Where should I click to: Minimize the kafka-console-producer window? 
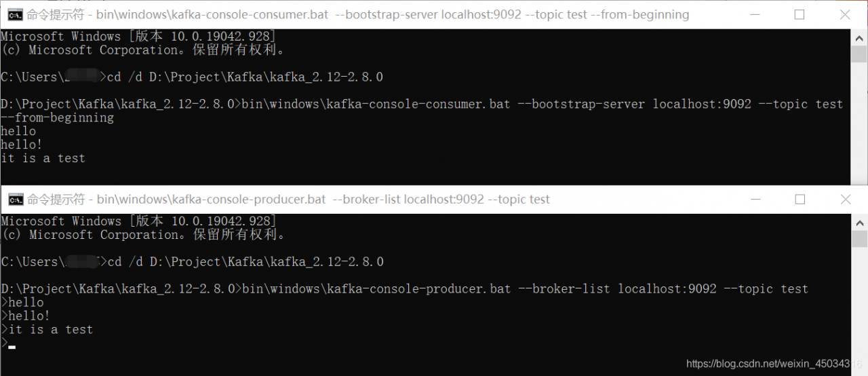tap(754, 200)
